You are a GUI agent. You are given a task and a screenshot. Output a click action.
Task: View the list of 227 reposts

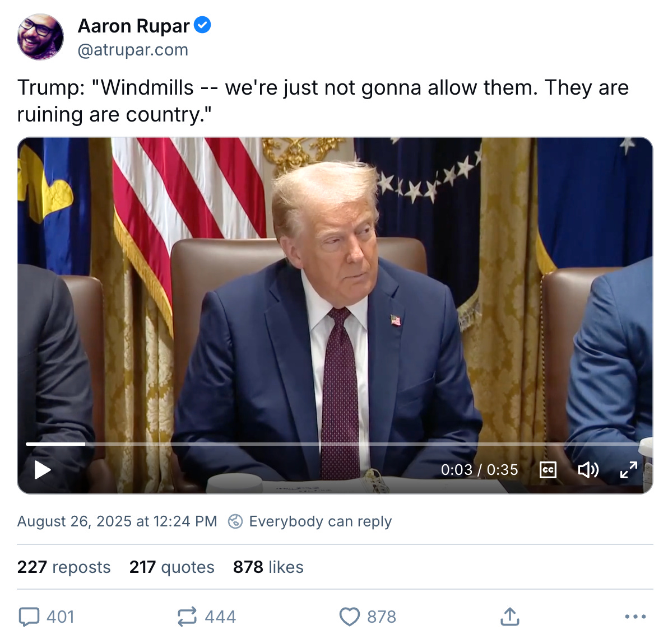tap(64, 567)
